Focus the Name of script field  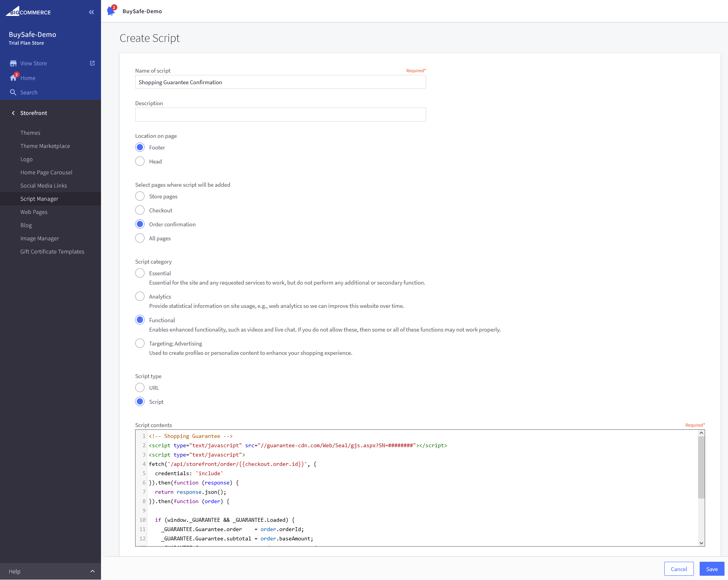click(x=280, y=82)
